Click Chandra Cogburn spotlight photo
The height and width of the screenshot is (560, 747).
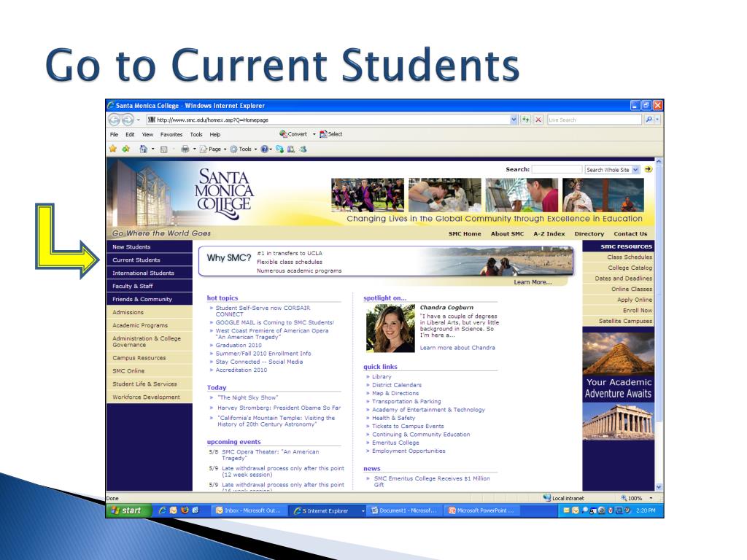pos(390,328)
